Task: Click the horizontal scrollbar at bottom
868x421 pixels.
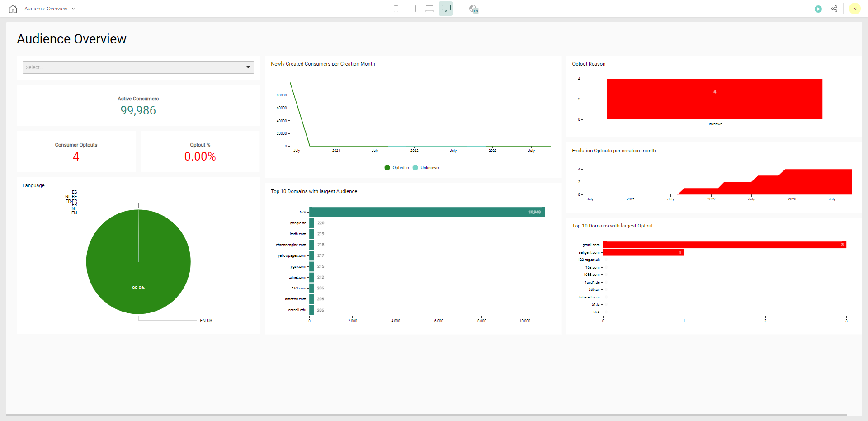Action: (x=426, y=415)
